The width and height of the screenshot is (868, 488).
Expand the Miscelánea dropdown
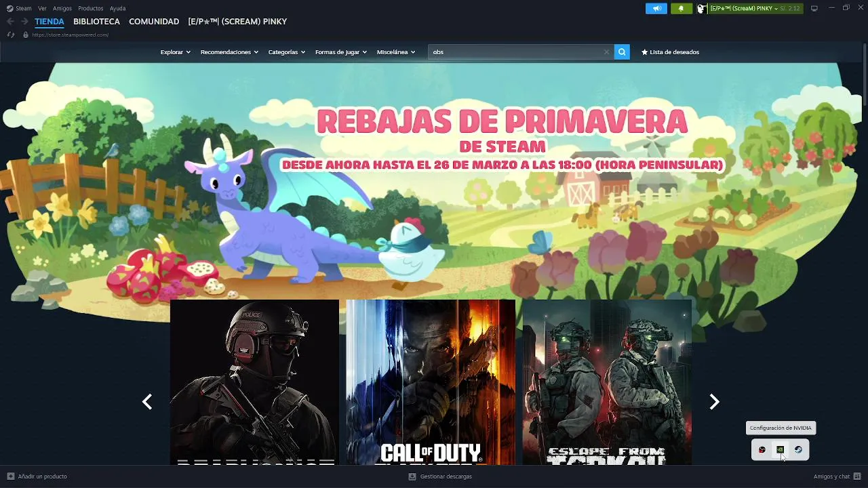pyautogui.click(x=395, y=52)
